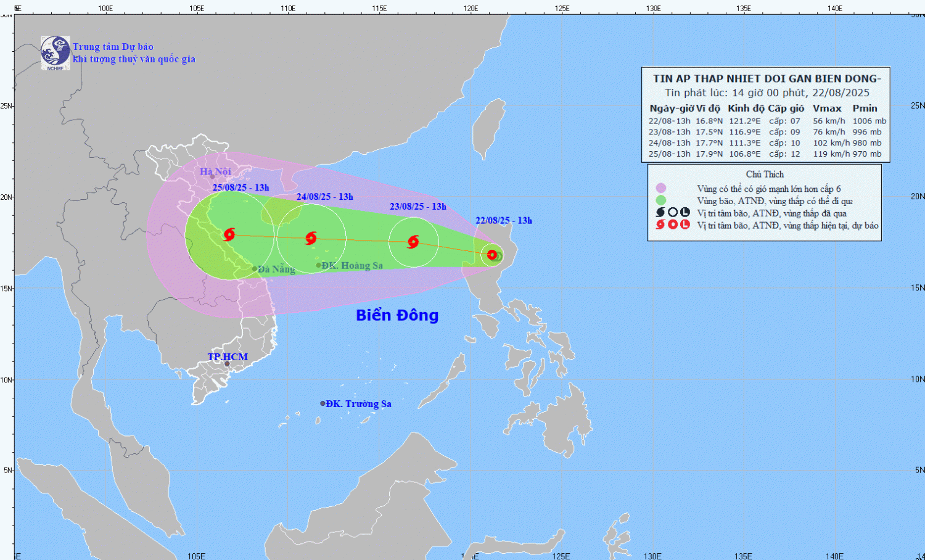This screenshot has height=560, width=925.
Task: Select the pink circle legend swatch
Action: click(661, 188)
